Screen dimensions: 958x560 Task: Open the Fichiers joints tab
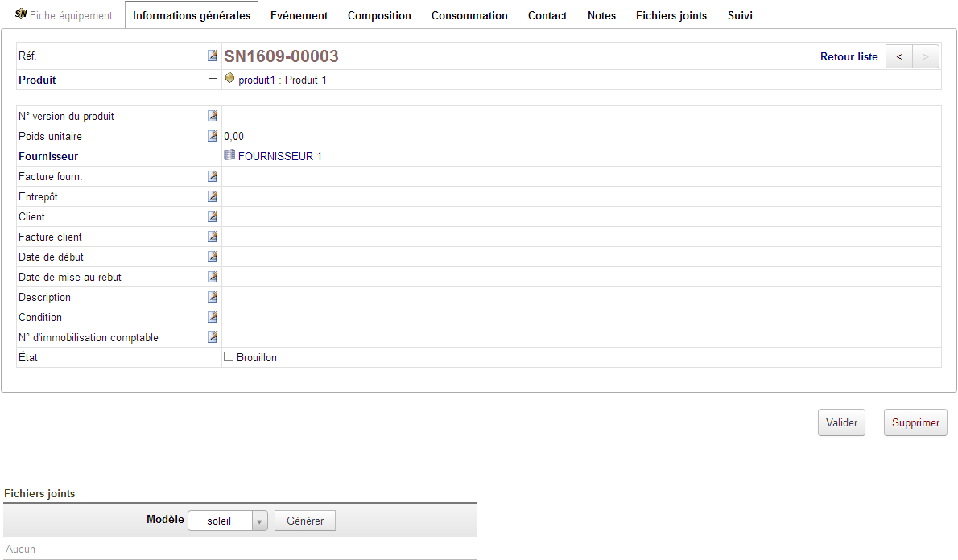click(671, 14)
